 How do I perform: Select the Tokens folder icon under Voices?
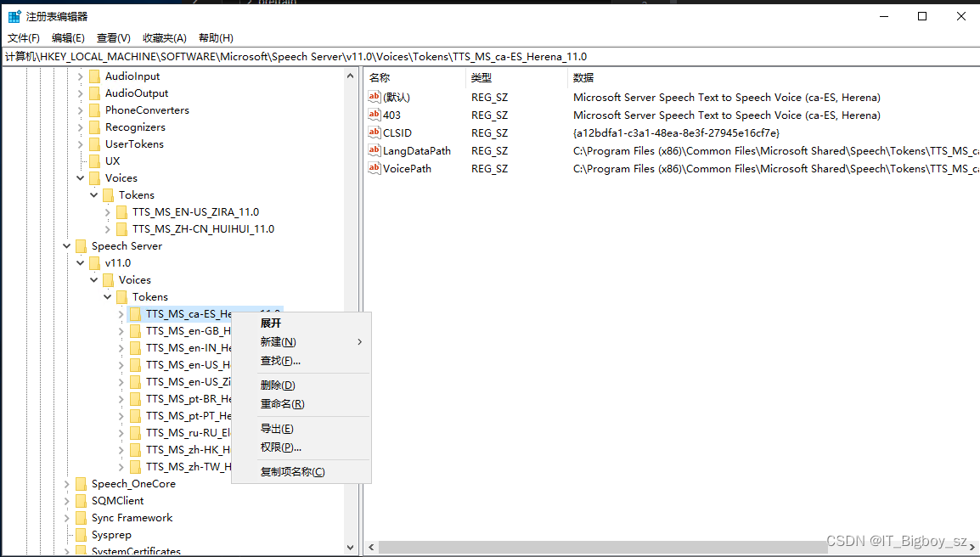(x=108, y=194)
